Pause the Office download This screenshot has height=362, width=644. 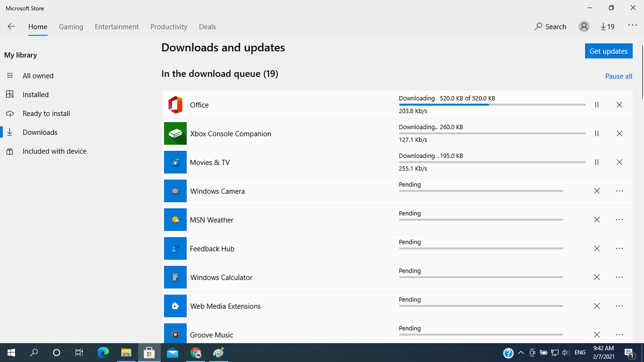(597, 105)
